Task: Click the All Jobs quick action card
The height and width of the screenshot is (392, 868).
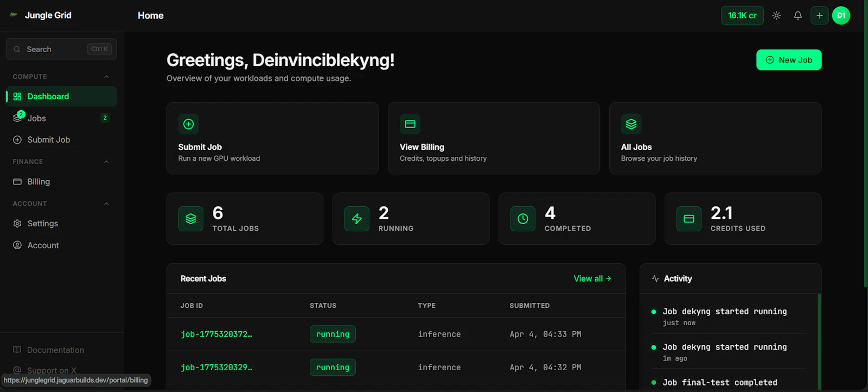Action: pos(715,138)
